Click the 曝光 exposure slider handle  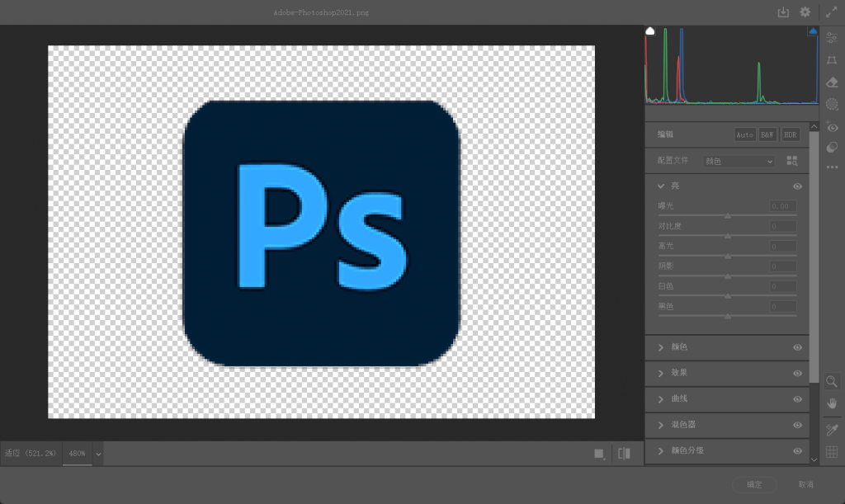727,214
